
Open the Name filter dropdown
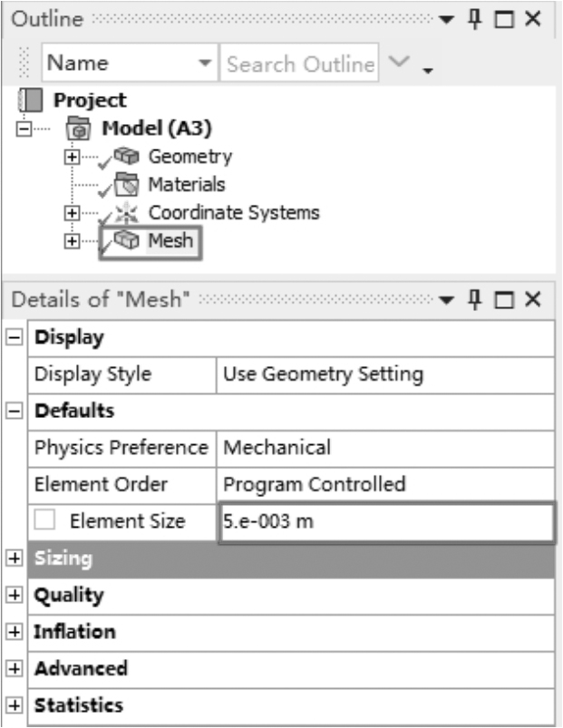(x=206, y=64)
